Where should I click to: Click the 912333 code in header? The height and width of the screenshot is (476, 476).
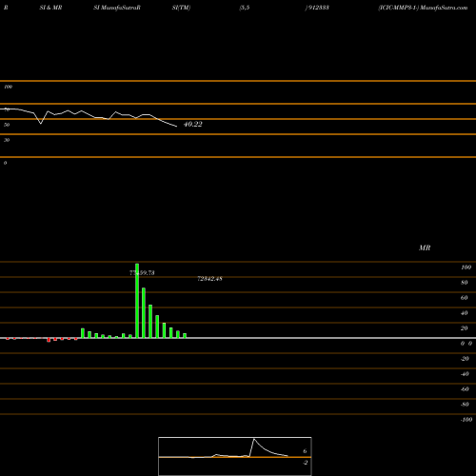point(318,8)
